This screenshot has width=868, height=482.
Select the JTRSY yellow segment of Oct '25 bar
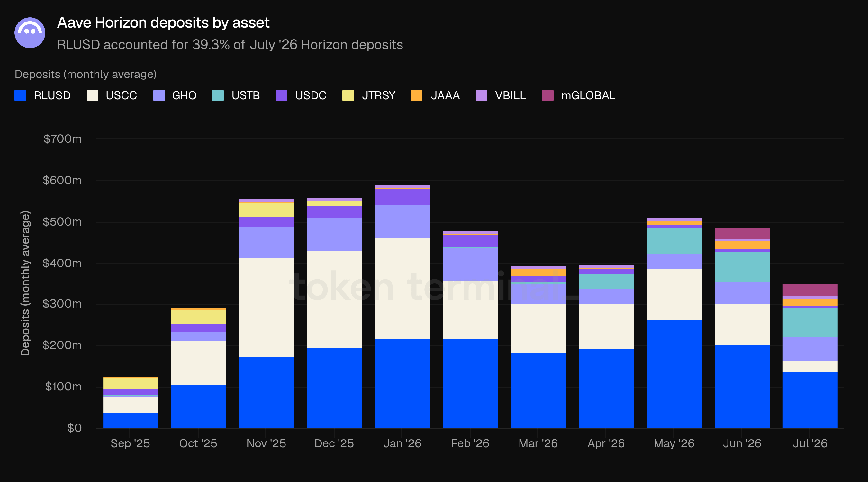coord(198,317)
